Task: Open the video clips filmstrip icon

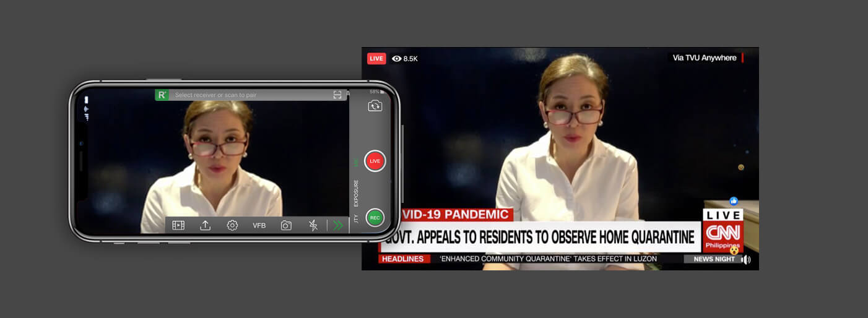Action: pos(178,225)
